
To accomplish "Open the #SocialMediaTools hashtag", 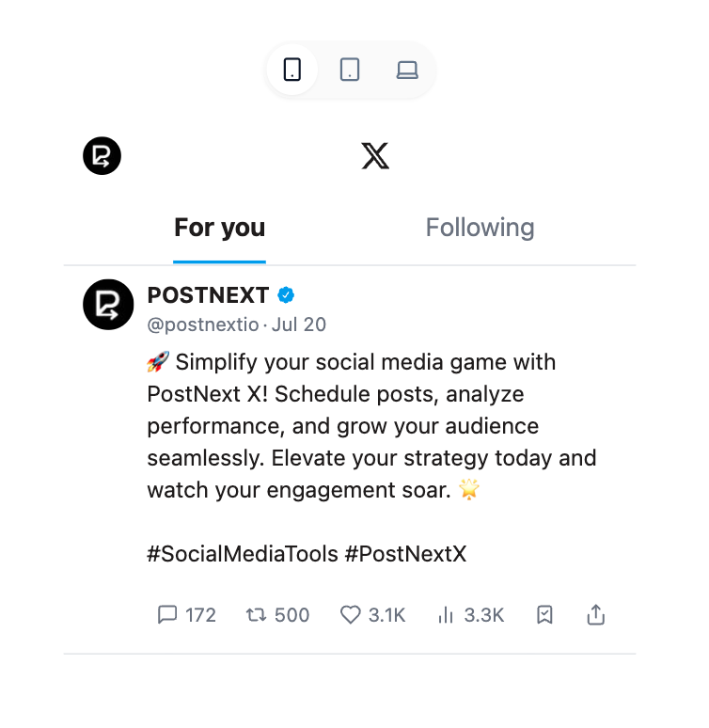I will click(x=243, y=554).
